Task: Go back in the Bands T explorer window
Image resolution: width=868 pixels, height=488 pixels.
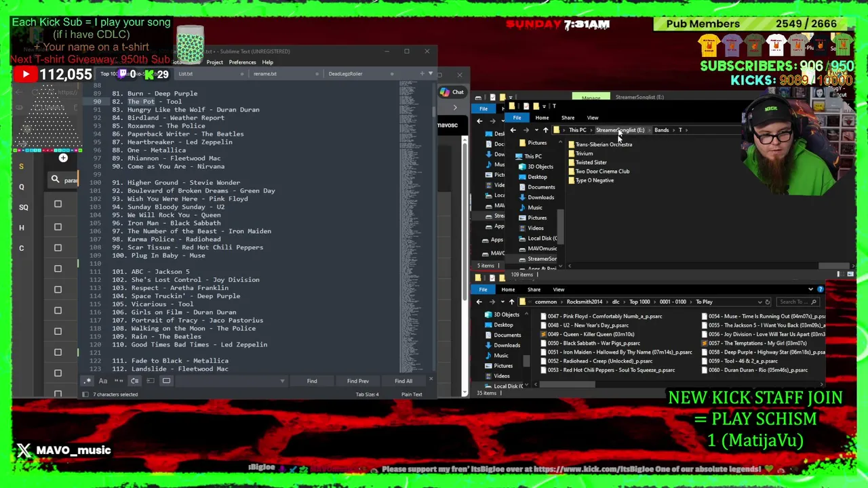Action: (x=513, y=130)
